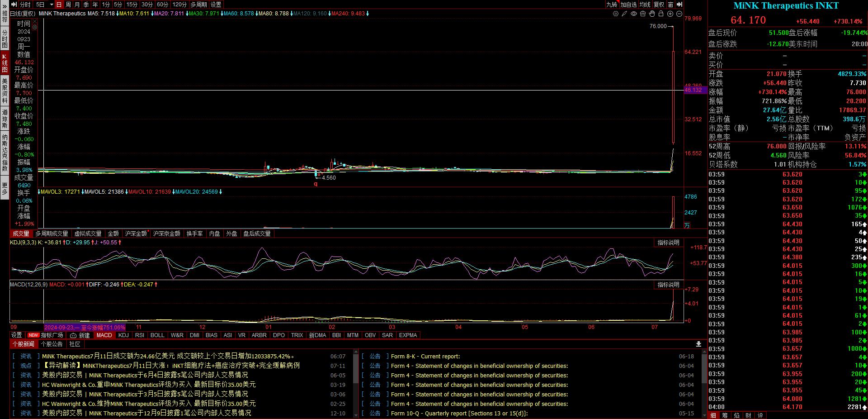868x419 pixels.
Task: Select the 年 yearly period
Action: pyautogui.click(x=95, y=5)
